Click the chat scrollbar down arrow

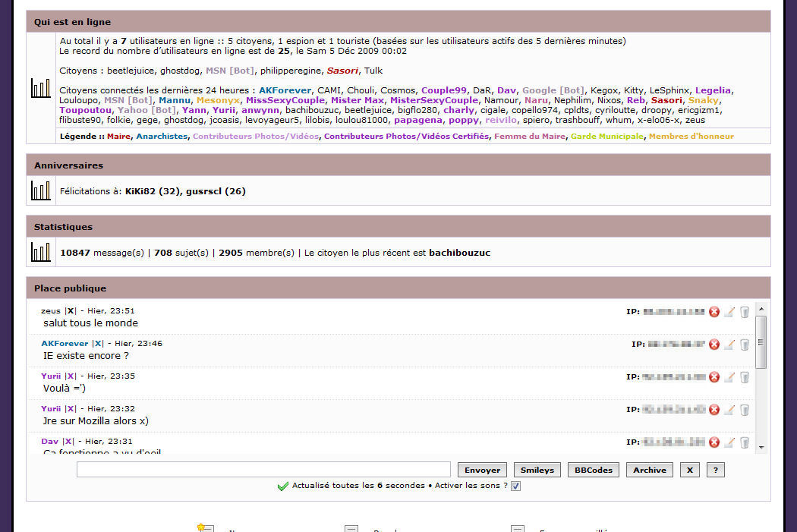pos(761,447)
